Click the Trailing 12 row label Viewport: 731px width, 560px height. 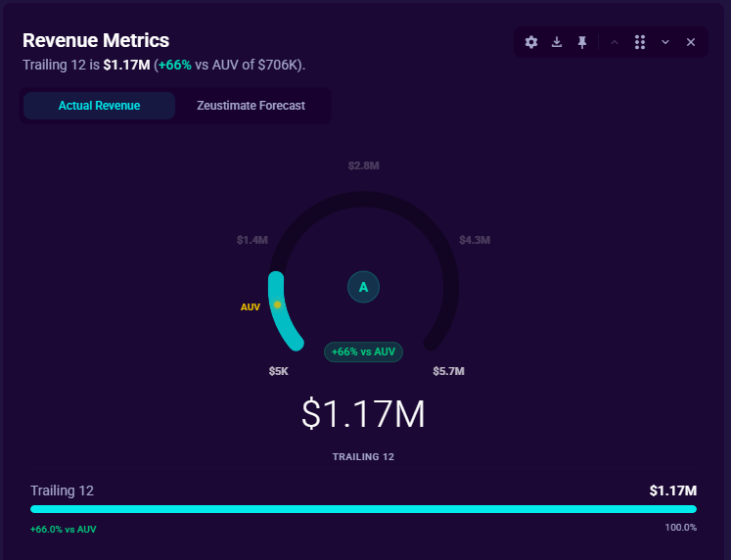click(x=62, y=490)
